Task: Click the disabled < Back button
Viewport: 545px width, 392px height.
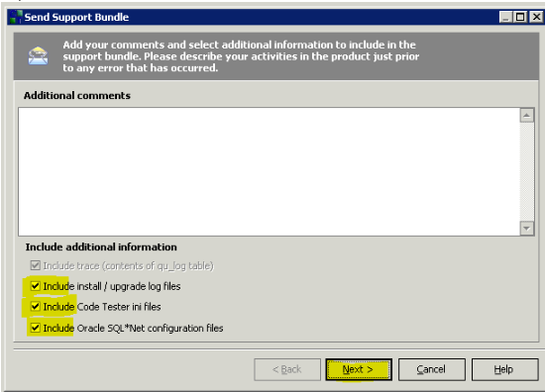Action: click(287, 369)
